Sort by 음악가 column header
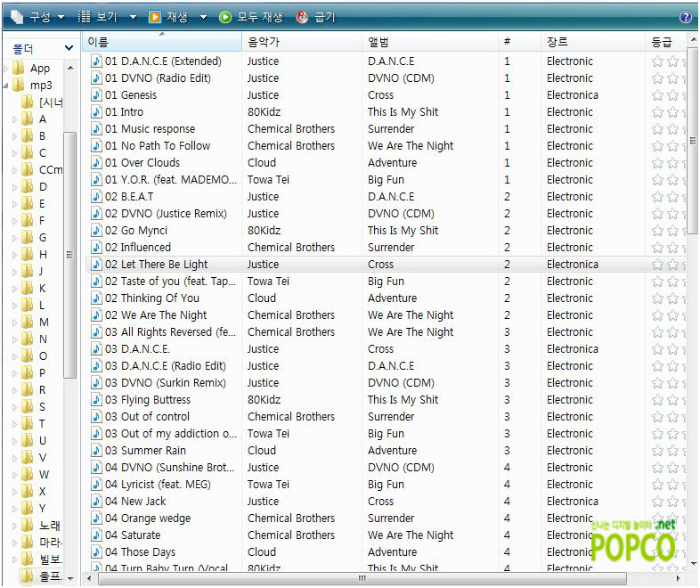The width and height of the screenshot is (700, 588). (x=302, y=42)
